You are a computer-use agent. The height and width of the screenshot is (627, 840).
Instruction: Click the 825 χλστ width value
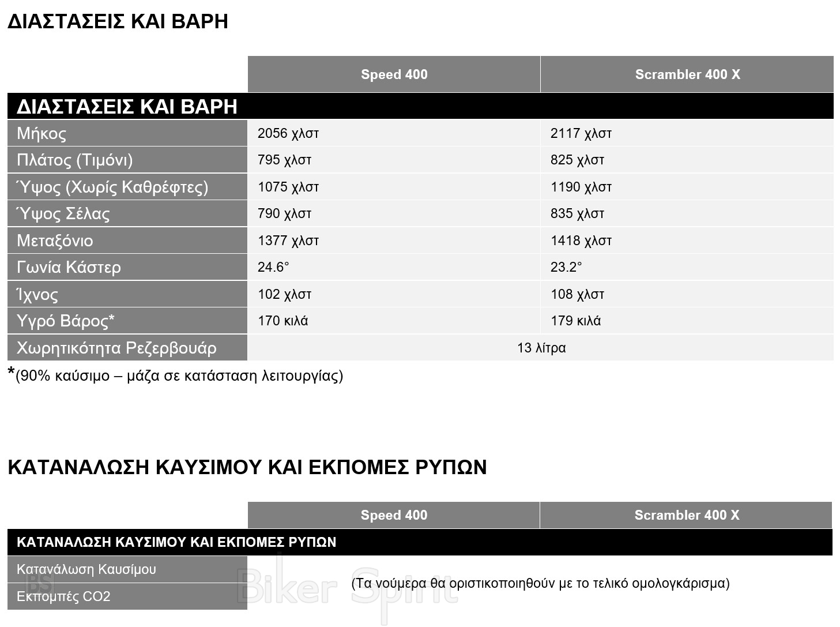point(577,160)
